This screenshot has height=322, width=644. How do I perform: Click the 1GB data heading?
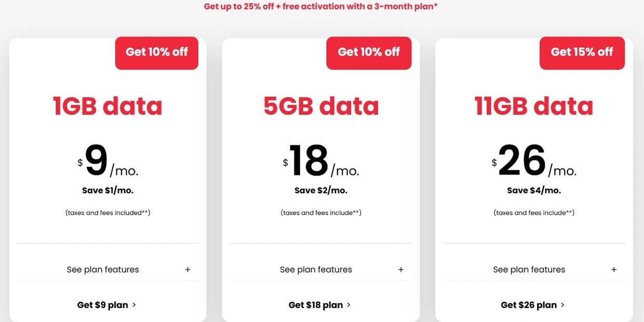pos(108,105)
